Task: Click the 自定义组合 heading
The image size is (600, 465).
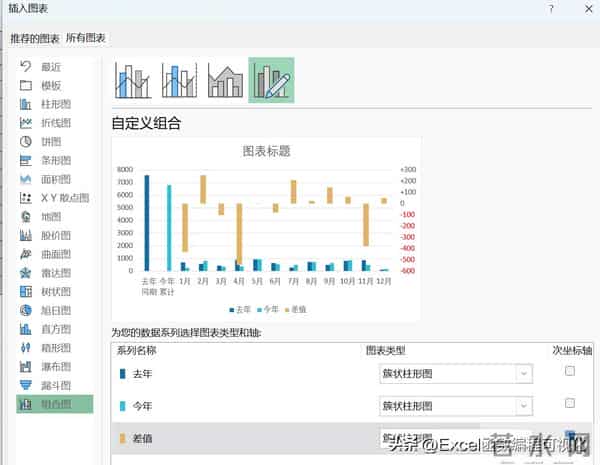Action: (x=146, y=123)
